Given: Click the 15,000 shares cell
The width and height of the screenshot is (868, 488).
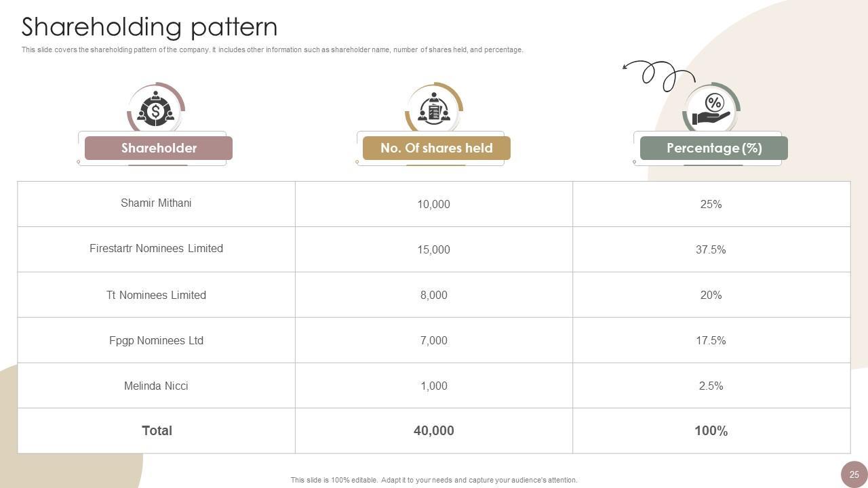Looking at the screenshot, I should coord(433,249).
